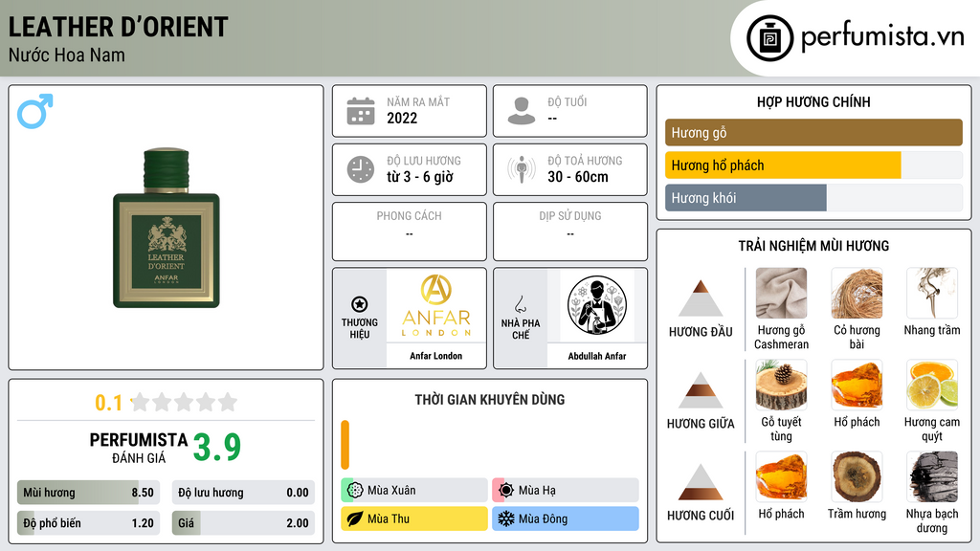The width and height of the screenshot is (980, 551).
Task: Click the Hương hổ phách accord bar
Action: coord(813,165)
